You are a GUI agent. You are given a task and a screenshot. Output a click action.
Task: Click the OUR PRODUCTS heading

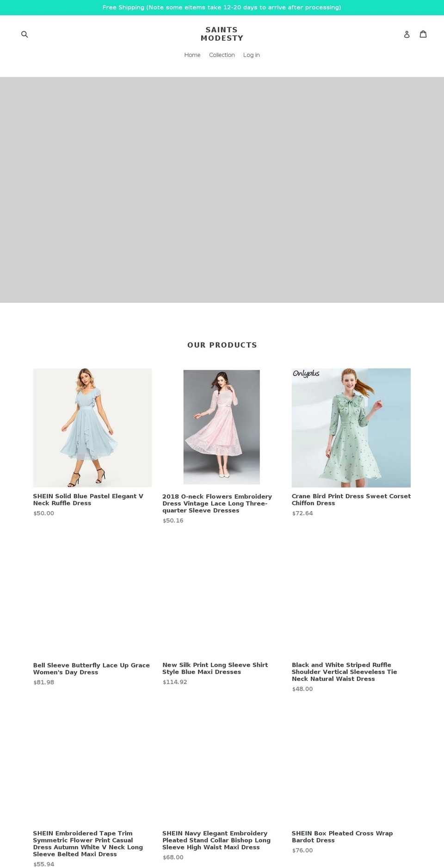point(222,345)
